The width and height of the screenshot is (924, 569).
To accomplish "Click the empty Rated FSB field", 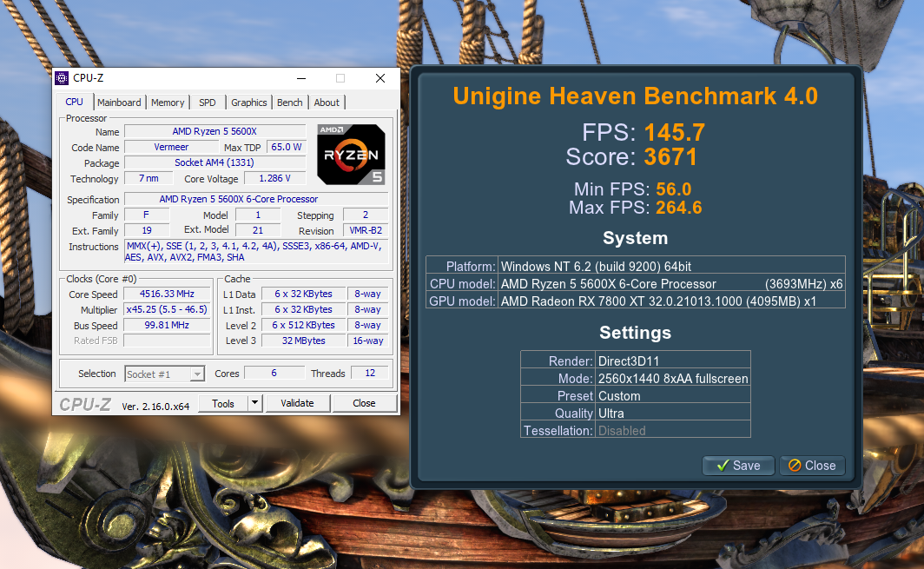I will 167,341.
